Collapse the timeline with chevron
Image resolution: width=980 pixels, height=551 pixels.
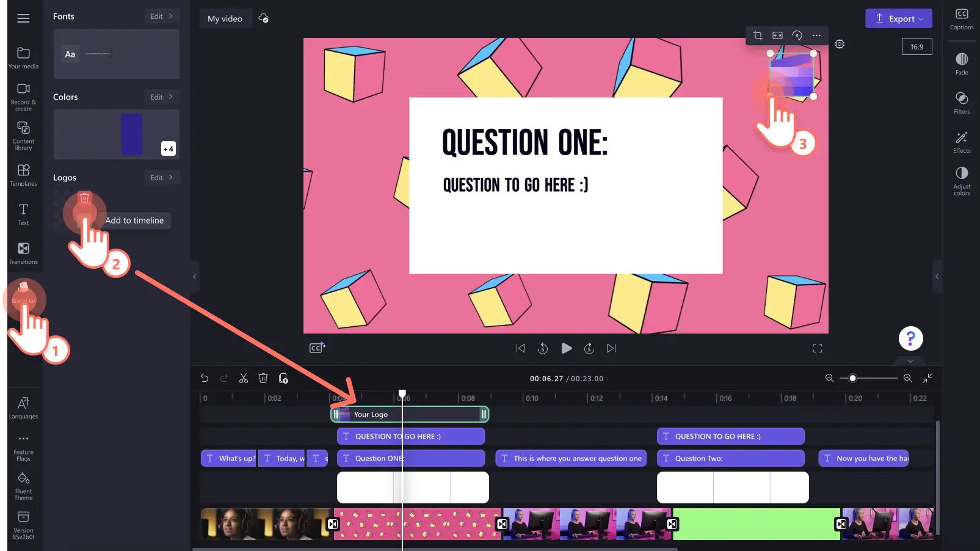[910, 361]
